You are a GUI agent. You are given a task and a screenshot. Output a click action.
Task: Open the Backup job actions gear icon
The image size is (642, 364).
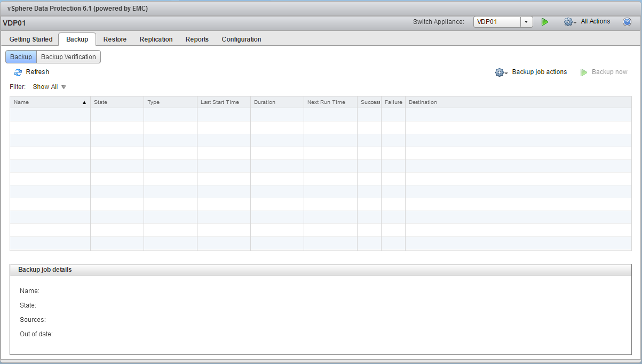tap(500, 72)
